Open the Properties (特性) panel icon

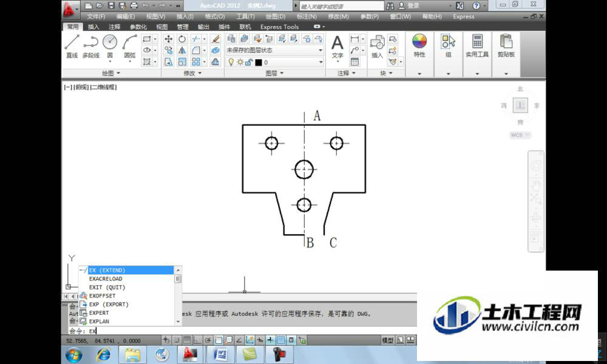[x=419, y=45]
